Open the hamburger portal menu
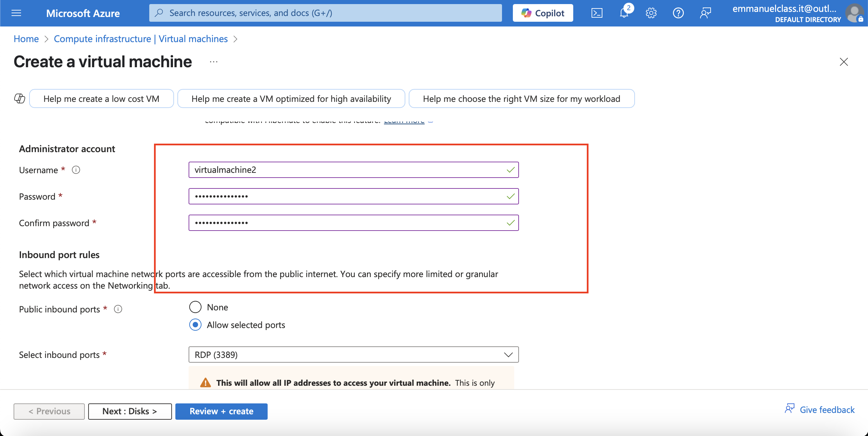Screen dimensions: 868x436 pos(16,13)
